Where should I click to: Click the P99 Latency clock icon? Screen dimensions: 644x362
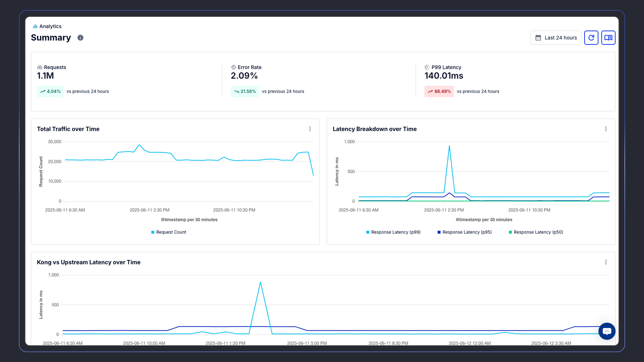pyautogui.click(x=427, y=67)
